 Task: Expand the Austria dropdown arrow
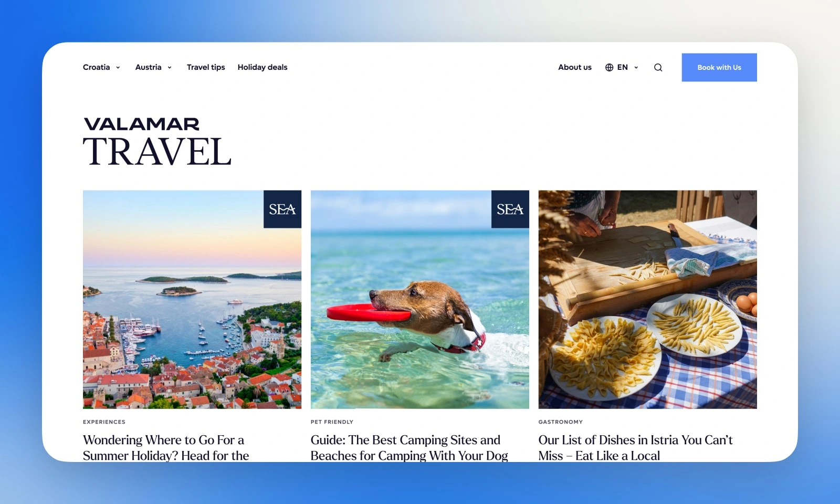pyautogui.click(x=170, y=67)
